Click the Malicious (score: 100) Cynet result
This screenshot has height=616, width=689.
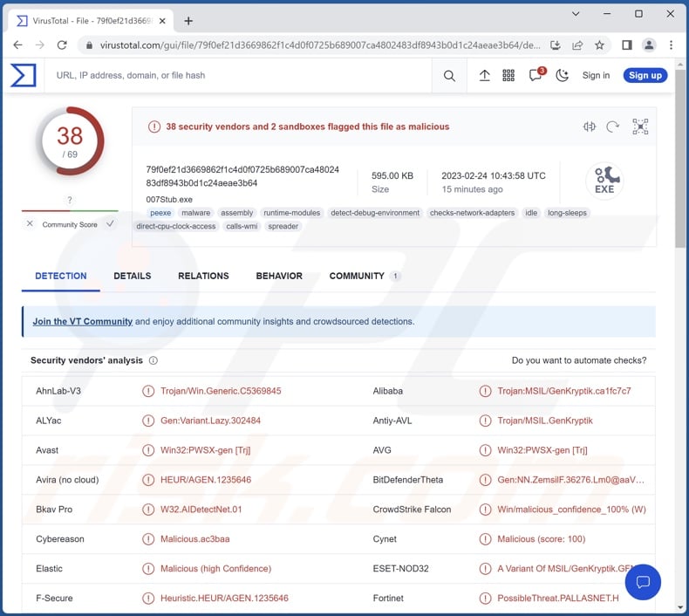pos(541,539)
